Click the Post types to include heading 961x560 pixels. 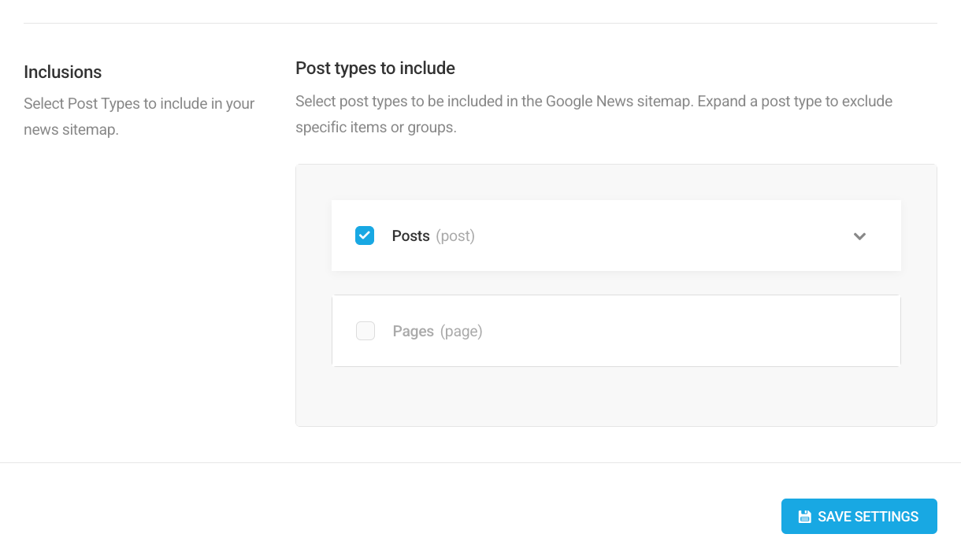[375, 68]
